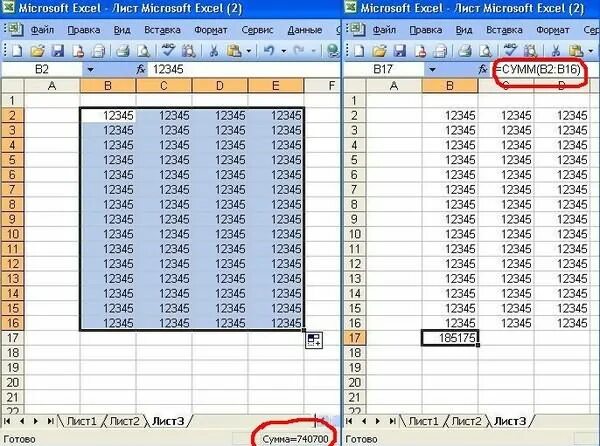This screenshot has height=446, width=600.
Task: Click New document icon in left Excel window
Action: (18, 50)
